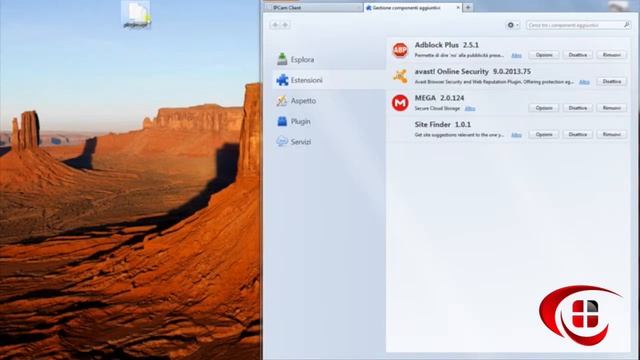Click the 'Secure Cloud Storage' description text
The height and width of the screenshot is (360, 640).
(437, 109)
